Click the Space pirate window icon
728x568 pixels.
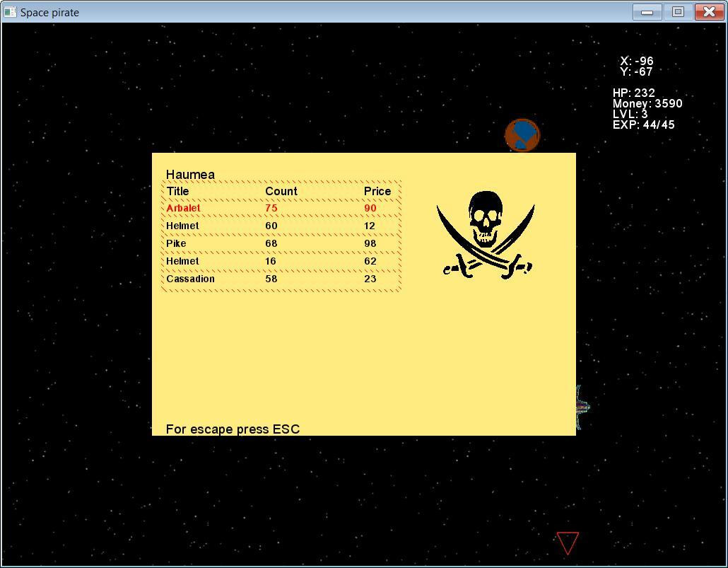pyautogui.click(x=10, y=12)
